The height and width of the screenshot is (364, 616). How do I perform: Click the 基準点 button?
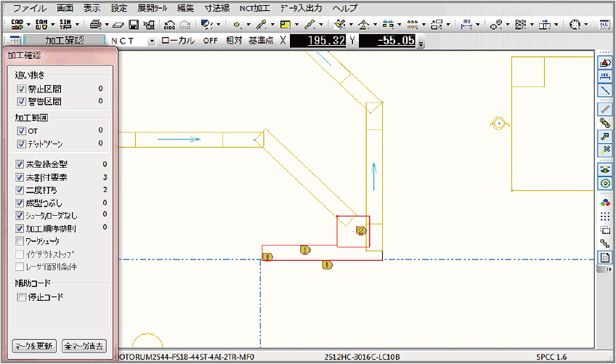click(261, 40)
